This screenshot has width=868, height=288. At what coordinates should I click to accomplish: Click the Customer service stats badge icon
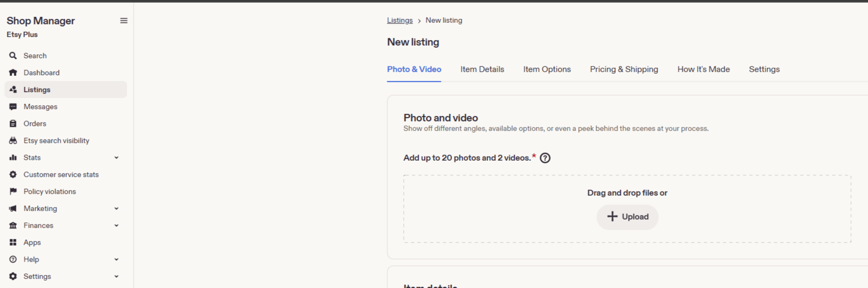13,174
